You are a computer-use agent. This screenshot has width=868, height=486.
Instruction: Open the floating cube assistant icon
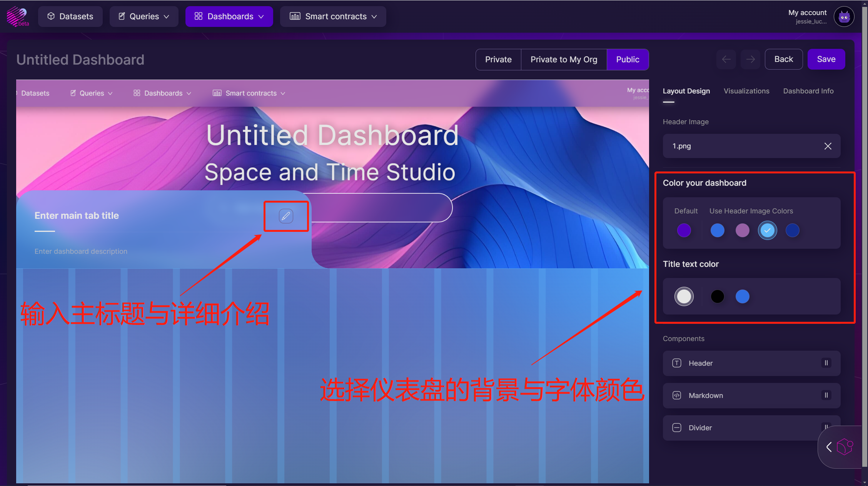(x=845, y=447)
